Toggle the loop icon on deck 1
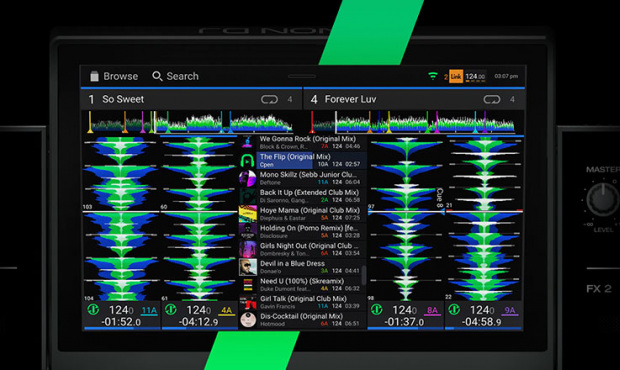620x370 pixels. click(269, 99)
